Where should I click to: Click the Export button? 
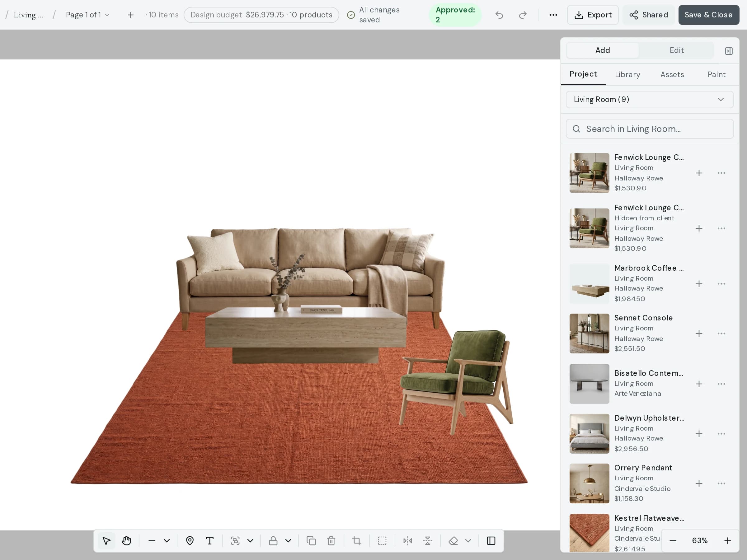593,15
